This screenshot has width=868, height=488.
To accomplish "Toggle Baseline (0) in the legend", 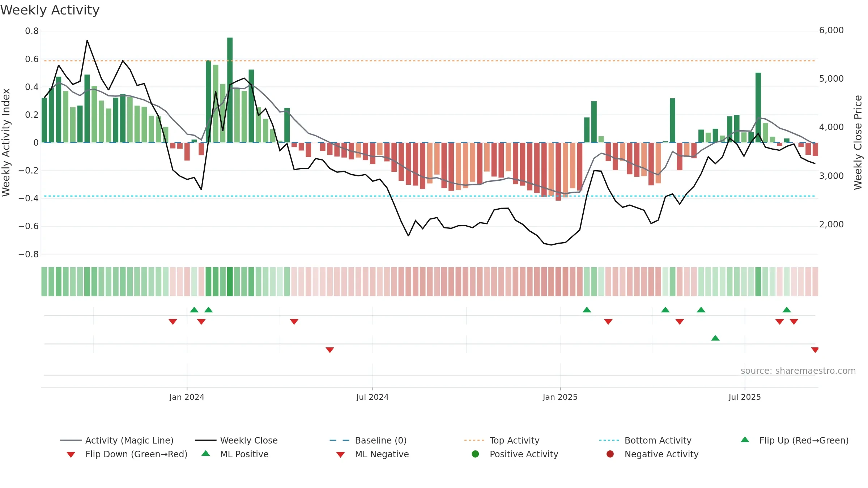I will coord(368,440).
